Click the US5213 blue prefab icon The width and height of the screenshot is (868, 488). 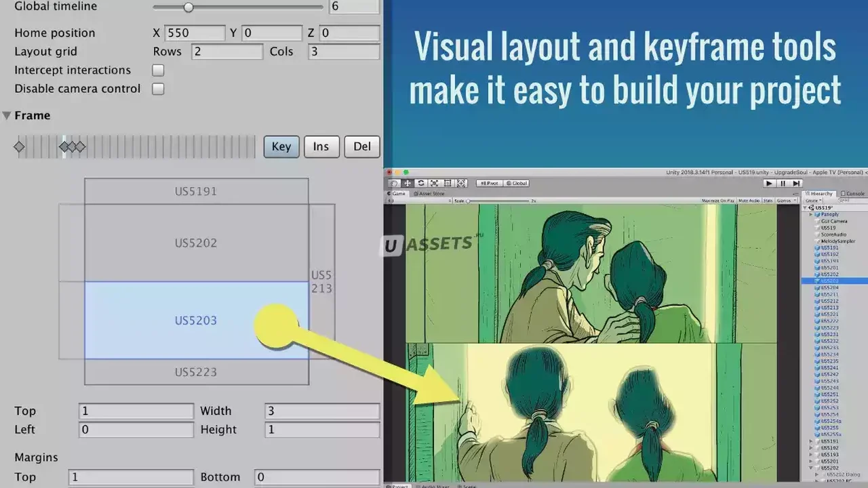[x=817, y=308]
